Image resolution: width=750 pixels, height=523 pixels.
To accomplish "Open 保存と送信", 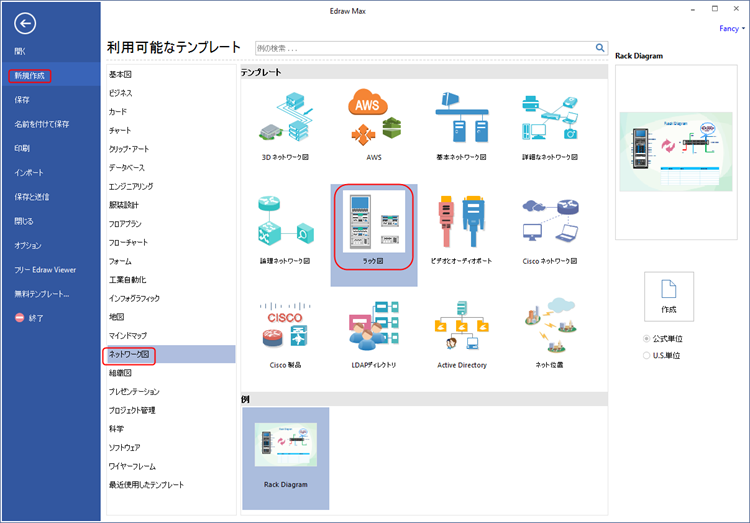I will click(32, 197).
